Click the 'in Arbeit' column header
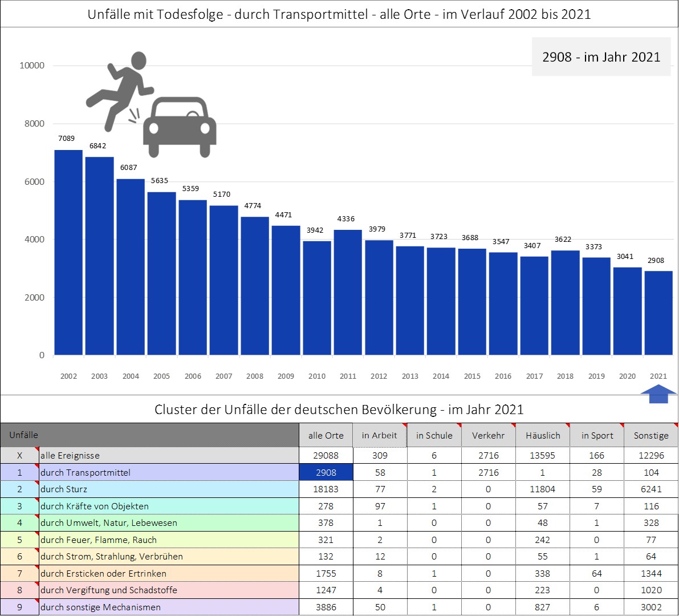Screen dimensions: 679x616 tap(380, 435)
